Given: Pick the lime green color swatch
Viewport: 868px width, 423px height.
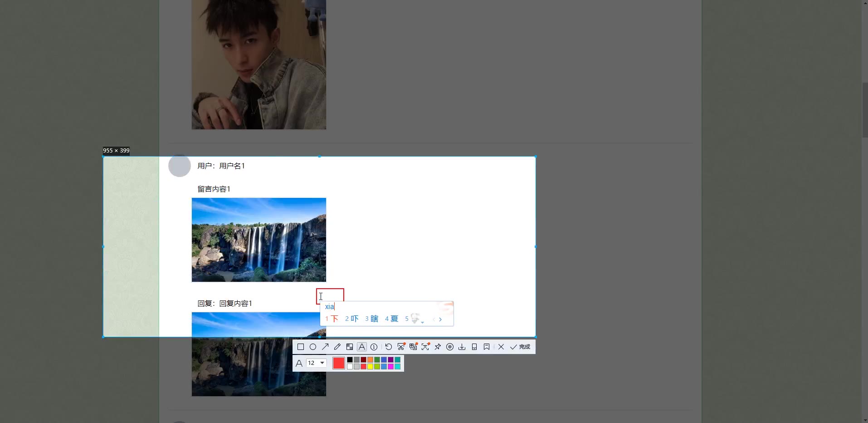Looking at the screenshot, I should point(377,367).
